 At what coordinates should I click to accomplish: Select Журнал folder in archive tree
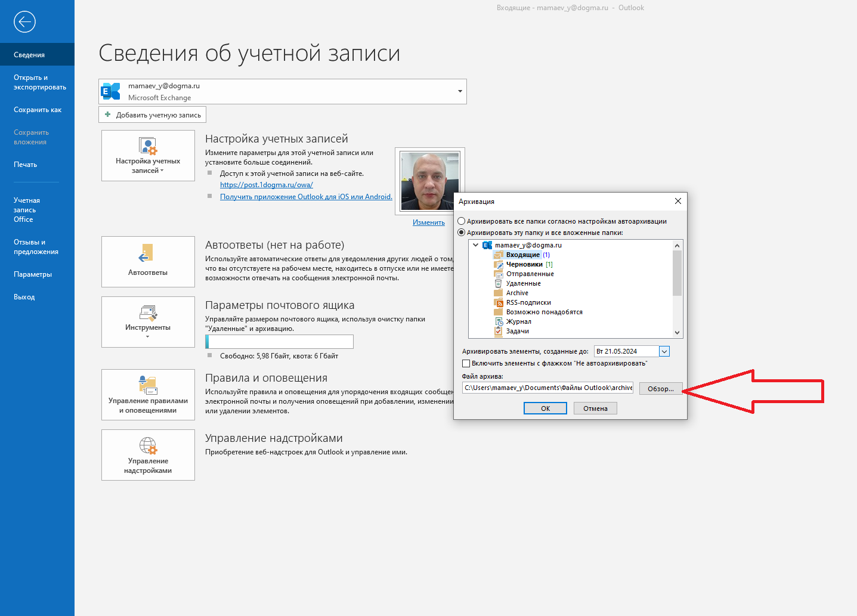click(518, 321)
